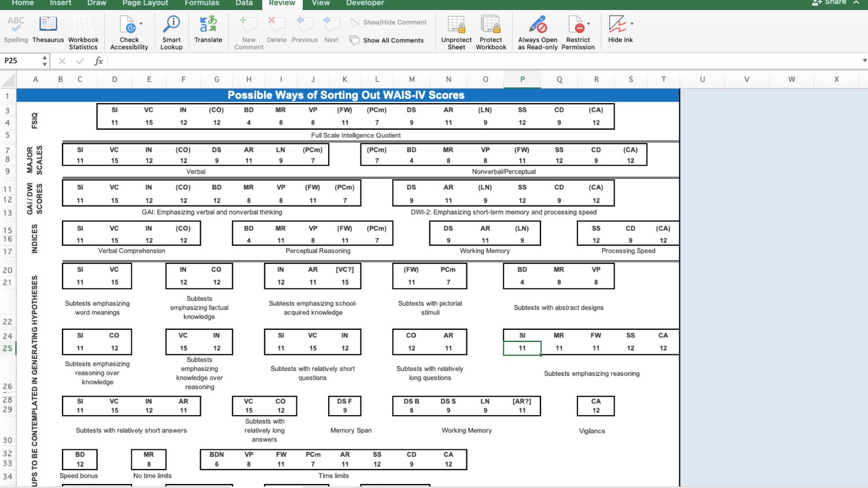This screenshot has height=488, width=868.
Task: Click the 'DWI-2: Emphasizing short-term memory' caption
Action: pyautogui.click(x=503, y=212)
